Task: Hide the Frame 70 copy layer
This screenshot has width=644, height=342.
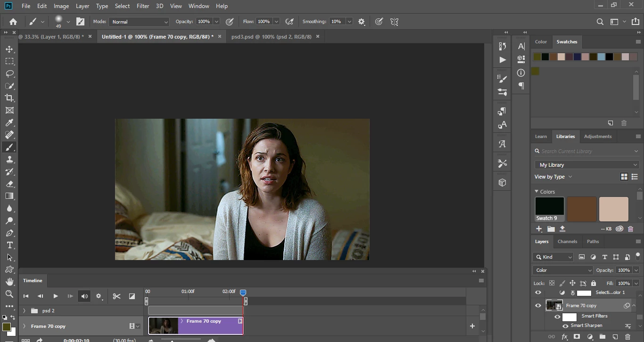Action: (538, 306)
